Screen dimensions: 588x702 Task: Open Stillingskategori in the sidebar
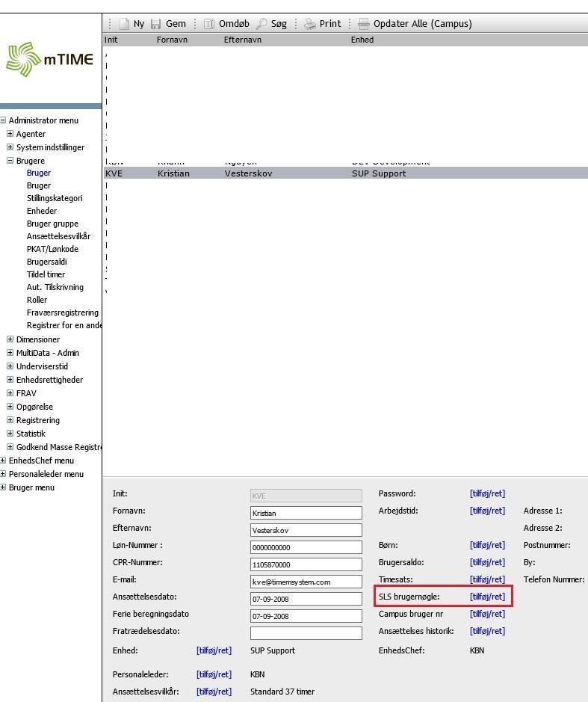pos(55,198)
